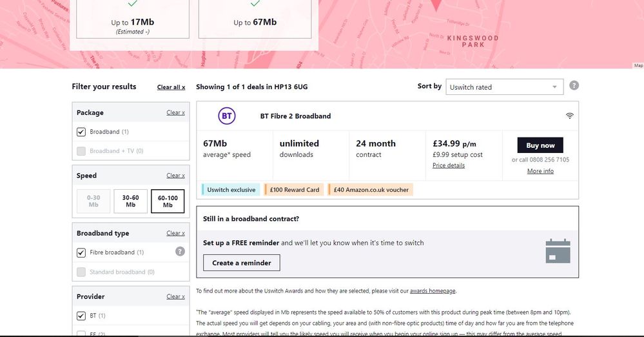Open the Sort by Uswitch rated dropdown

click(x=504, y=87)
